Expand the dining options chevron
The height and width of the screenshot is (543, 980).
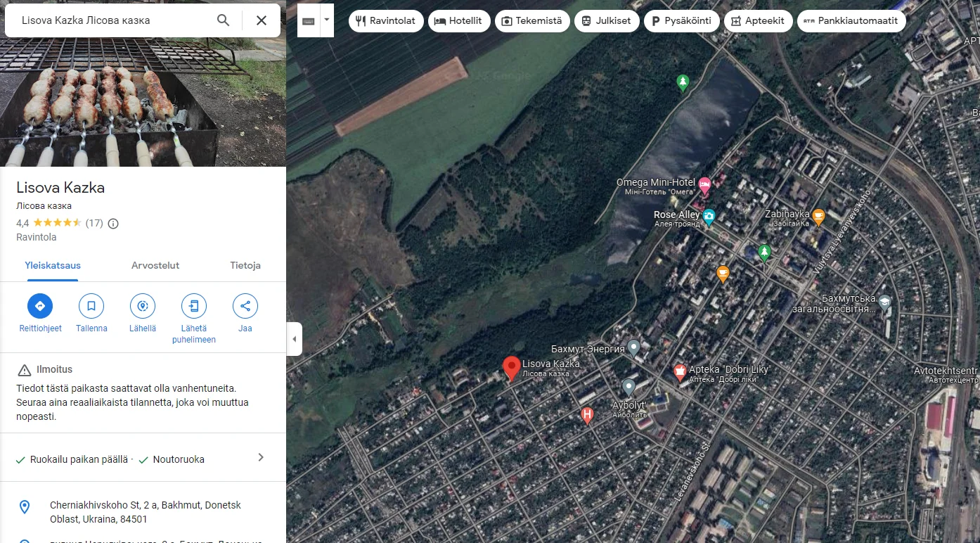point(261,458)
